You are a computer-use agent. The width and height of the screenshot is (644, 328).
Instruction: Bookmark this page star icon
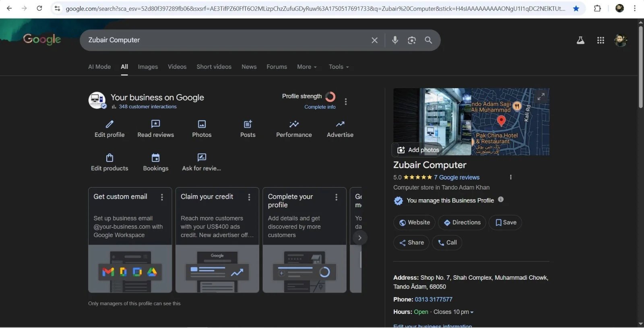(x=576, y=8)
